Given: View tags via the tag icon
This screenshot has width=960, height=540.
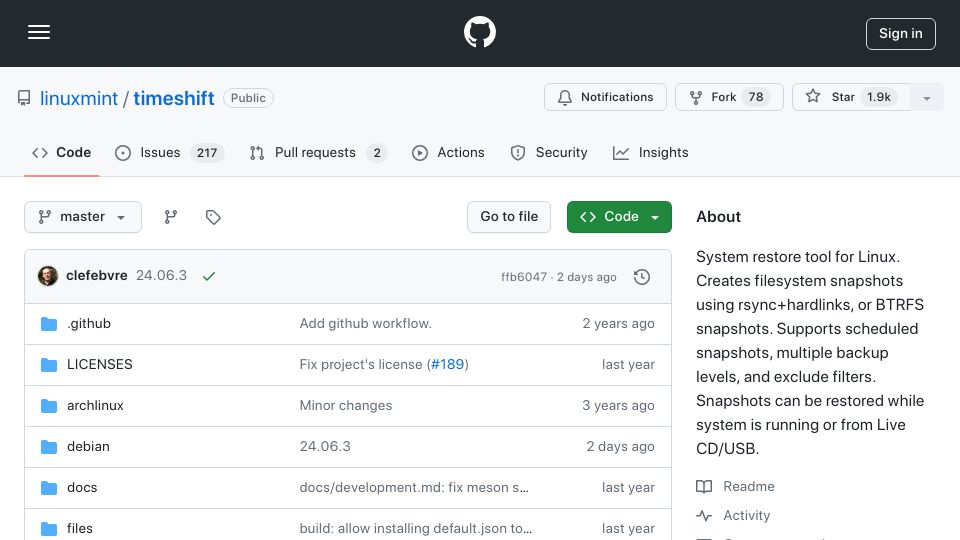Looking at the screenshot, I should click(213, 217).
